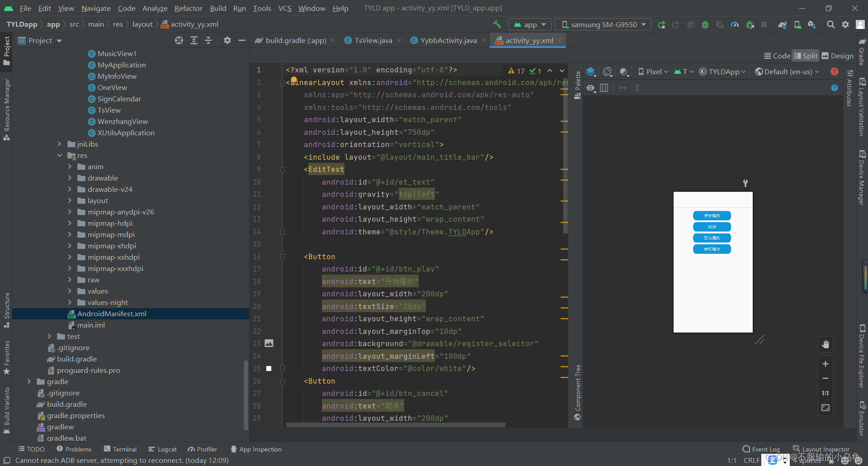
Task: Open the Problems tool window
Action: coord(74,449)
